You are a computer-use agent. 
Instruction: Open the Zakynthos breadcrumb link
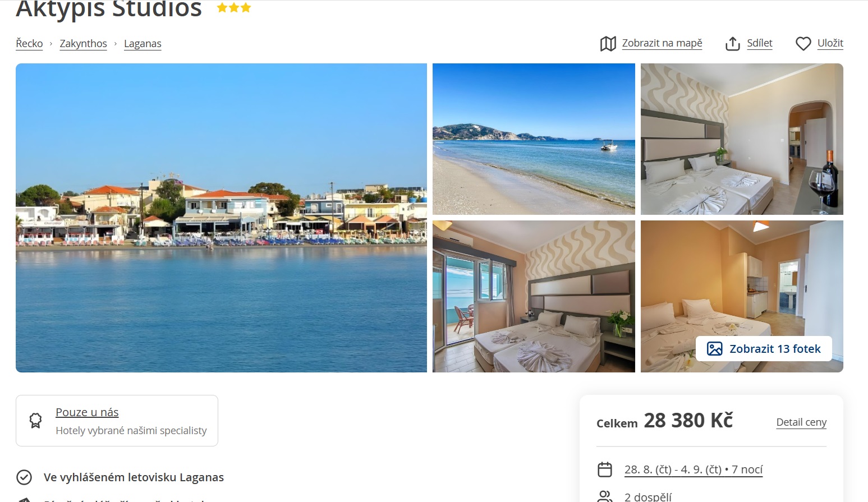(84, 44)
